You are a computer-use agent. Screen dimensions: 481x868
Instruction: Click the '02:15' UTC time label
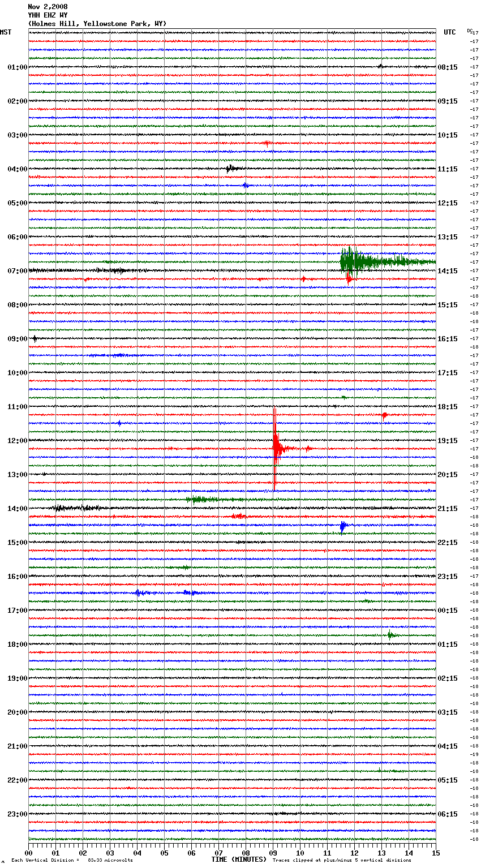[448, 678]
